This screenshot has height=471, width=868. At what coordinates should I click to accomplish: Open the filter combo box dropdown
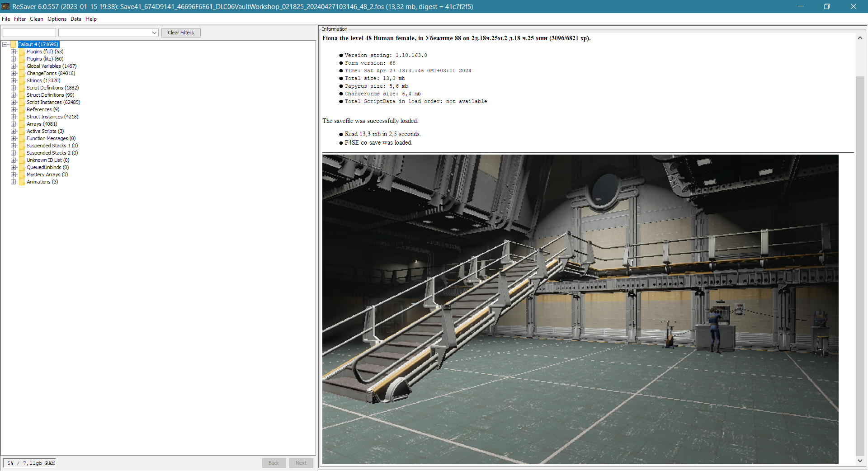[x=154, y=33]
